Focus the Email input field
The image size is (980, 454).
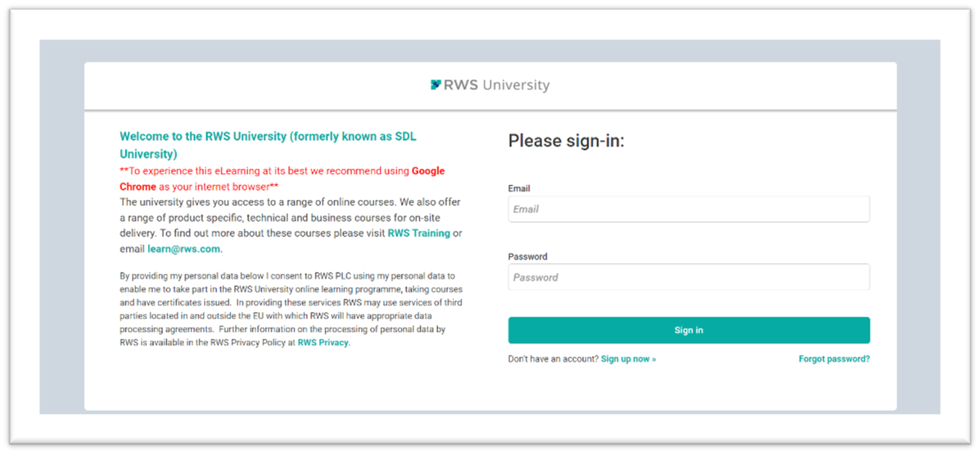pyautogui.click(x=689, y=209)
